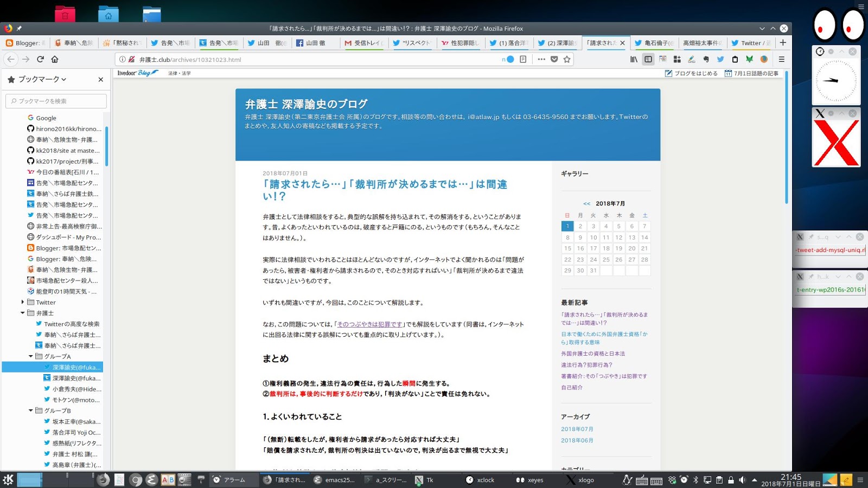868x488 pixels.
Task: Expand the Twitter bookmark folder
Action: (x=22, y=302)
